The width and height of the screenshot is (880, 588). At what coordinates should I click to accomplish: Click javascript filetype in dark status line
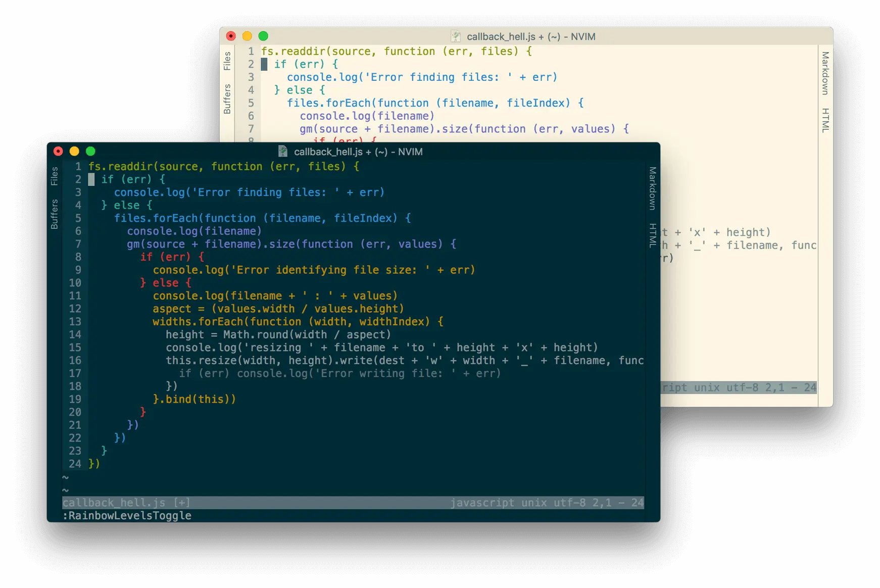coord(482,503)
